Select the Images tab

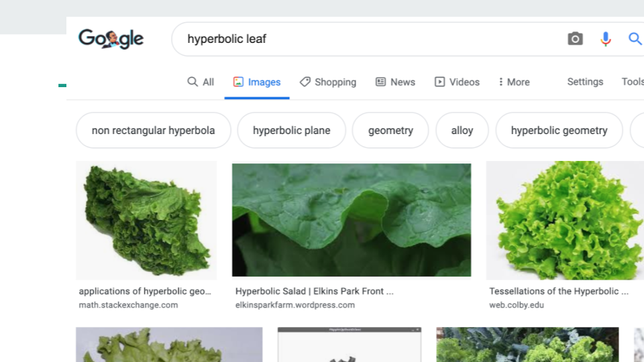pyautogui.click(x=257, y=82)
